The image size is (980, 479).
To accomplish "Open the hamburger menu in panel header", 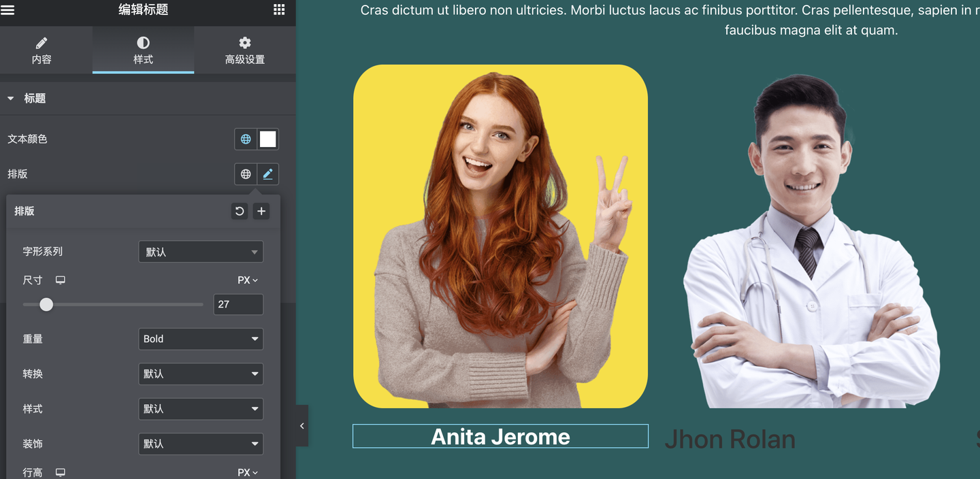I will (x=8, y=10).
